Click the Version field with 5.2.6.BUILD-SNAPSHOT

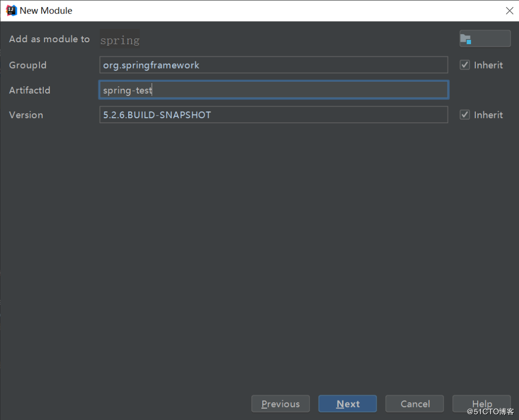274,115
